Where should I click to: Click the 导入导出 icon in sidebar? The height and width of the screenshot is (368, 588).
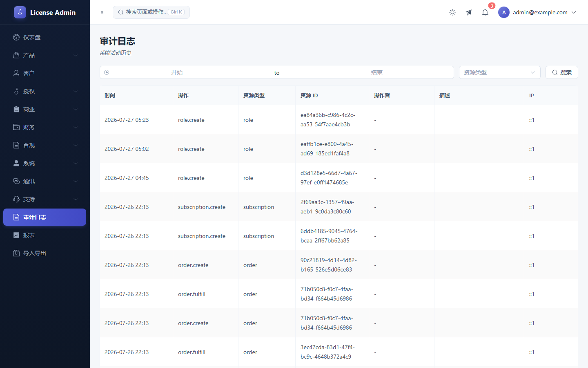(x=16, y=253)
